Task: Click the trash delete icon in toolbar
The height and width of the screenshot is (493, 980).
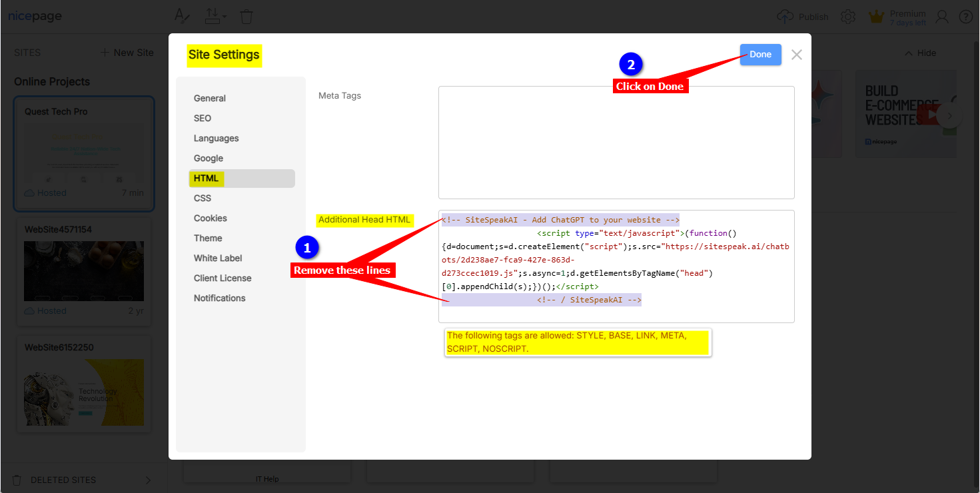Action: [x=246, y=16]
